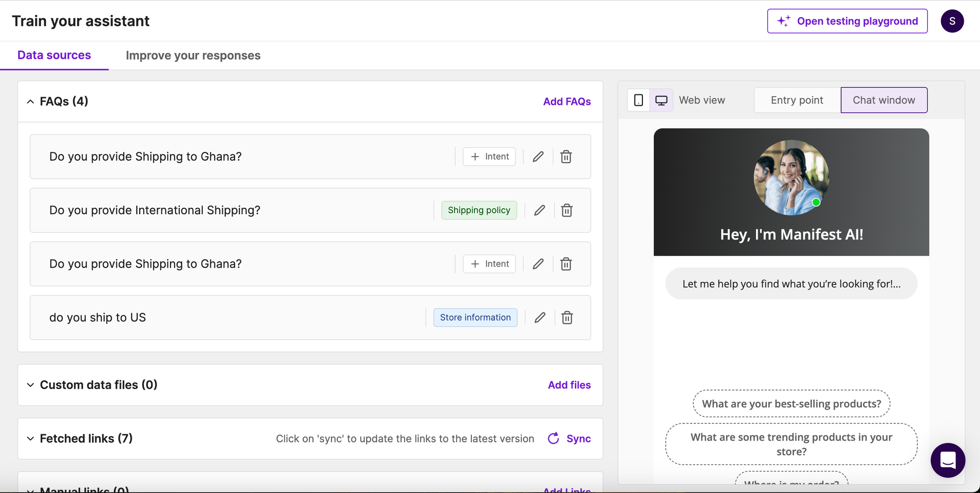Remove the 'do you ship to US' FAQ
Image resolution: width=980 pixels, height=493 pixels.
(567, 318)
